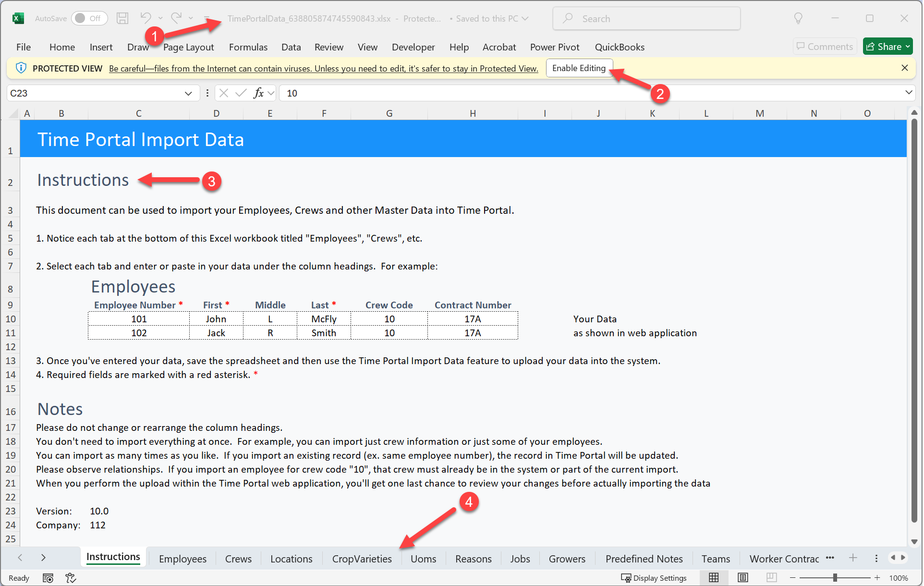Click the zoom slider handle

(x=835, y=578)
